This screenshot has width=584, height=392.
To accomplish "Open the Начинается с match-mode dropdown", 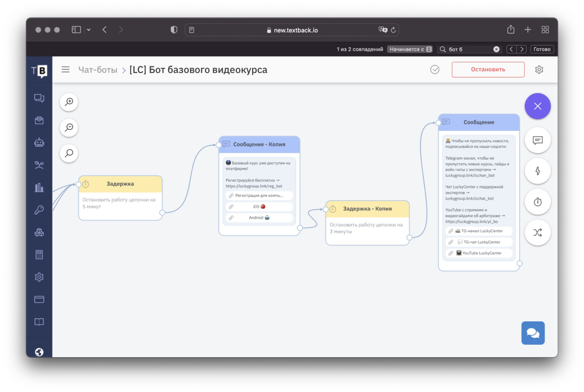I will point(410,49).
